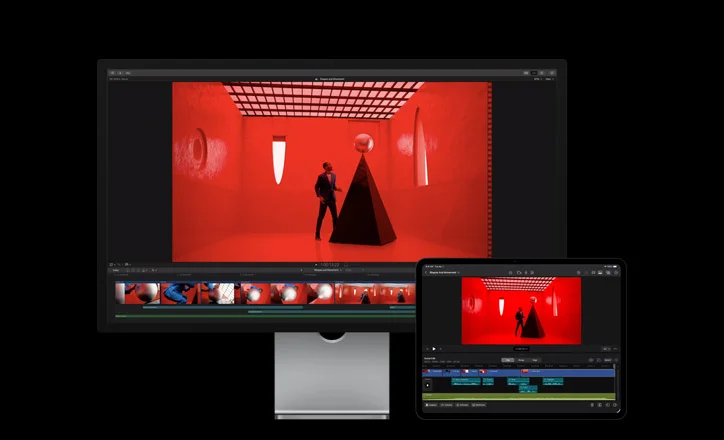Screen dimensions: 724x440
Task: Select the first sphere clip on the Mac timeline
Action: [138, 294]
